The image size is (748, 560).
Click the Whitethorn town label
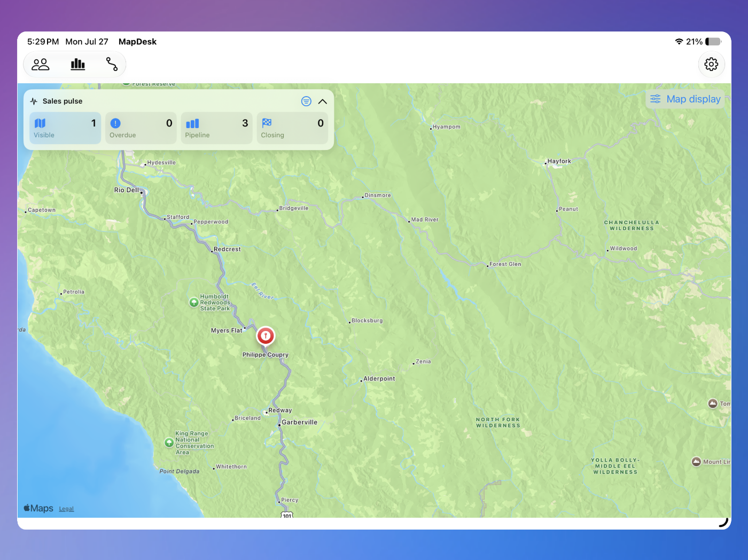coord(231,467)
